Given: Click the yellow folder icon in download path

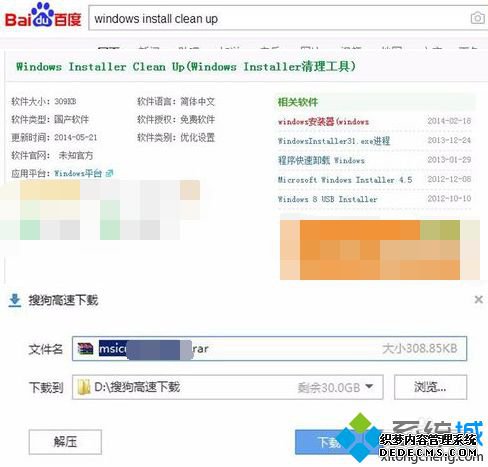Looking at the screenshot, I should pyautogui.click(x=83, y=387).
